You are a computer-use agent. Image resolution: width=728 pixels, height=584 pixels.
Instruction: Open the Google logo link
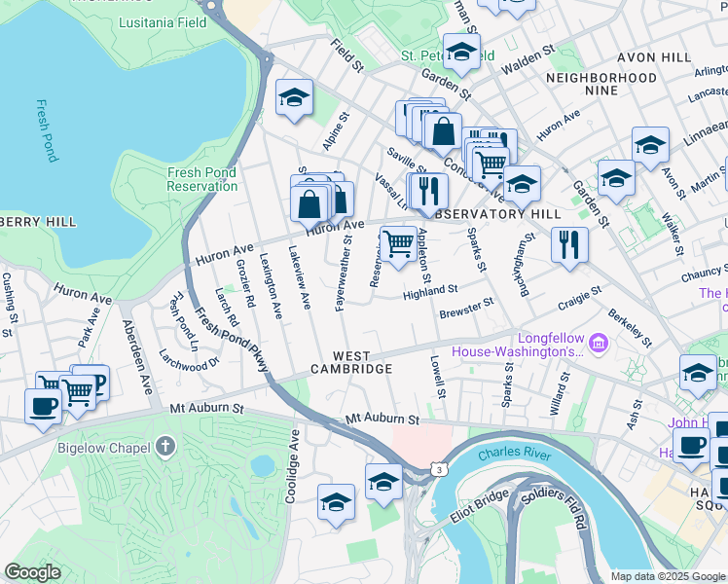34,572
